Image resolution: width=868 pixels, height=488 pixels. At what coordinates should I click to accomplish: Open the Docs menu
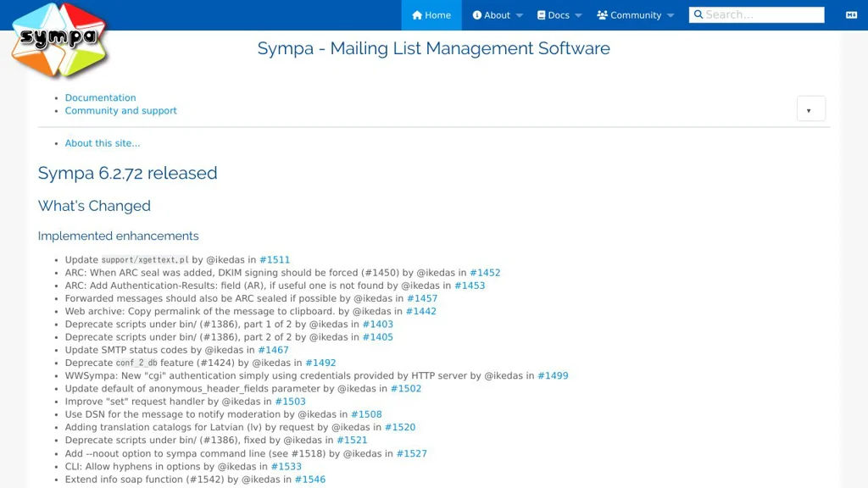pos(559,15)
